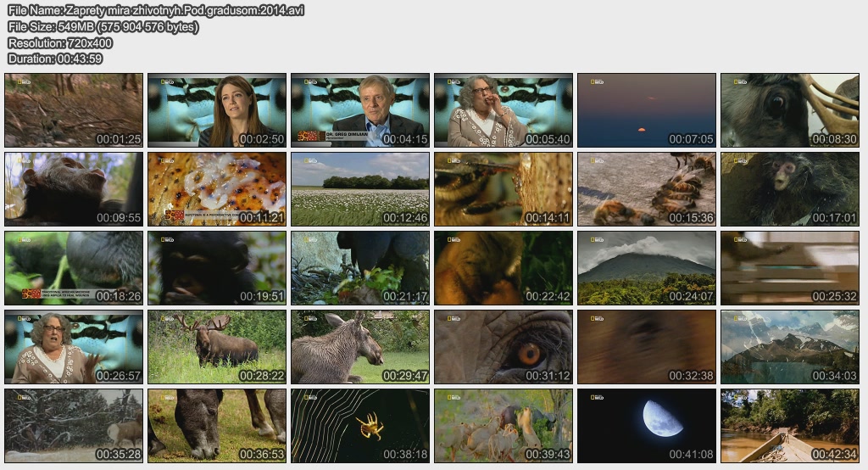Click the Duration 00:43:59 text
Image resolution: width=868 pixels, height=470 pixels.
click(55, 59)
